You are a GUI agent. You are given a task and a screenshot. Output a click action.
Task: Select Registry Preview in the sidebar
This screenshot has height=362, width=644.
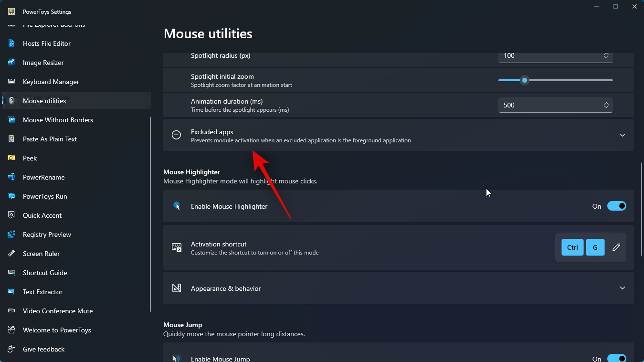76,234
